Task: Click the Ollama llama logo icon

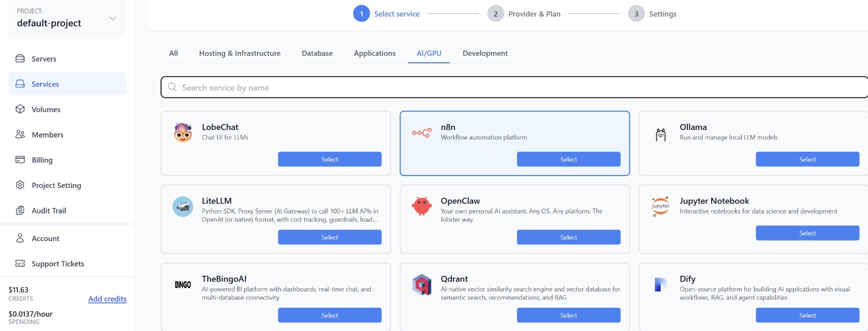Action: 661,135
